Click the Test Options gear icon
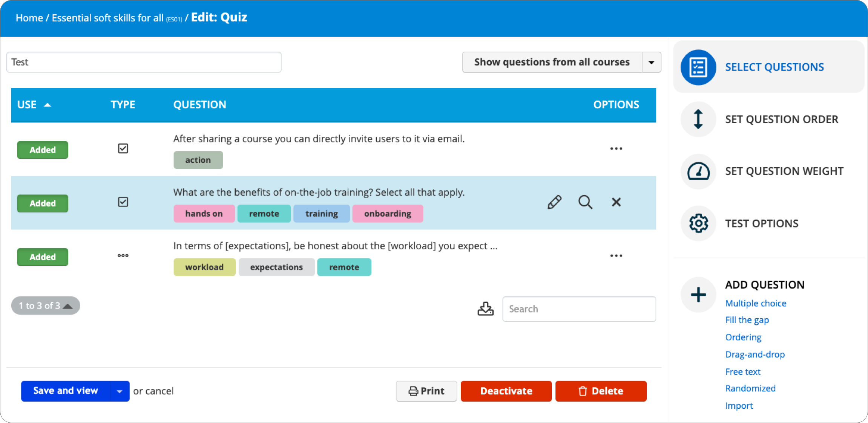The height and width of the screenshot is (423, 868). (698, 223)
